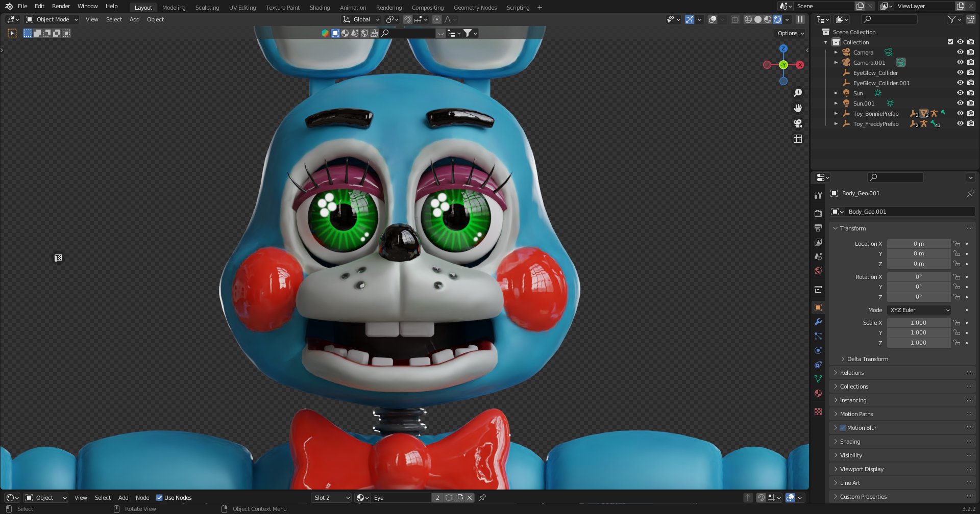Open the Slot 2 material slot dropdown
This screenshot has height=514, width=980.
[332, 498]
